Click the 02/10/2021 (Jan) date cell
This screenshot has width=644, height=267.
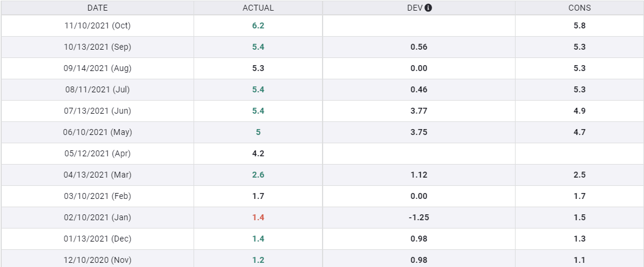98,218
